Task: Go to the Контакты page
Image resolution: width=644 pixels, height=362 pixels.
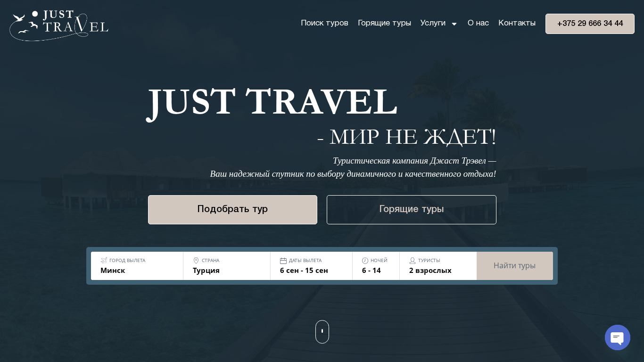Action: pos(517,23)
